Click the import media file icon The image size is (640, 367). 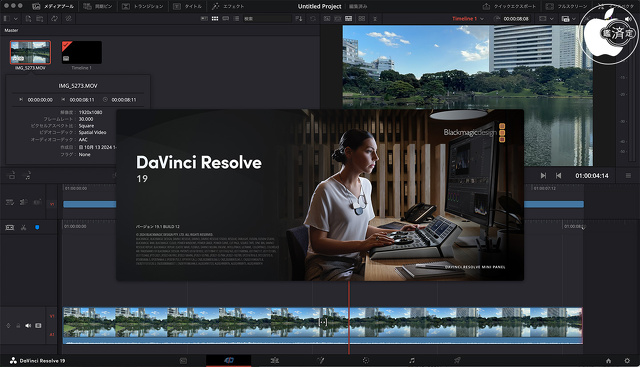coord(28,19)
